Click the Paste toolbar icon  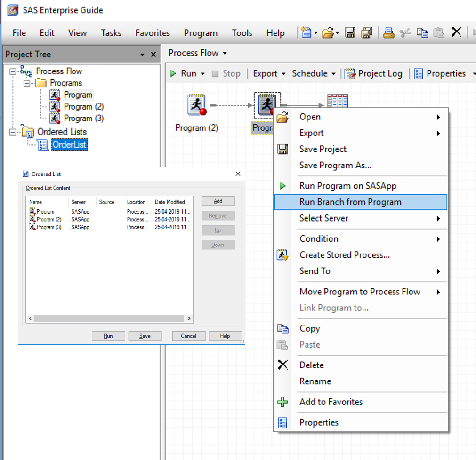tap(439, 32)
